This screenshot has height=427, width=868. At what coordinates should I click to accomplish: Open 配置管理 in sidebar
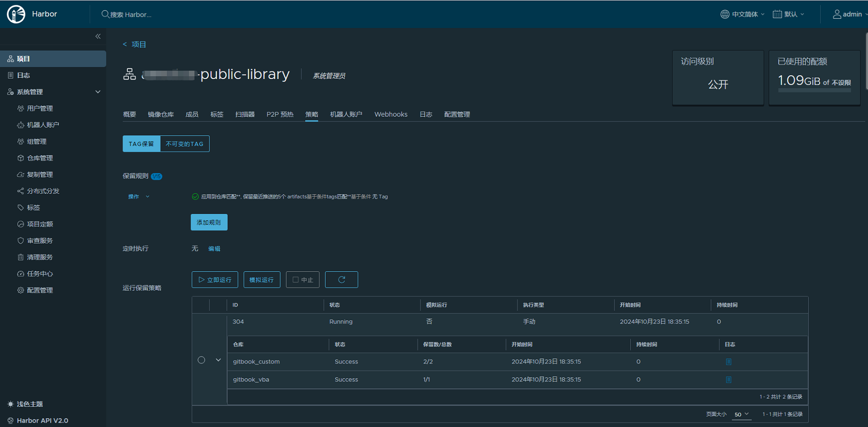tap(40, 290)
